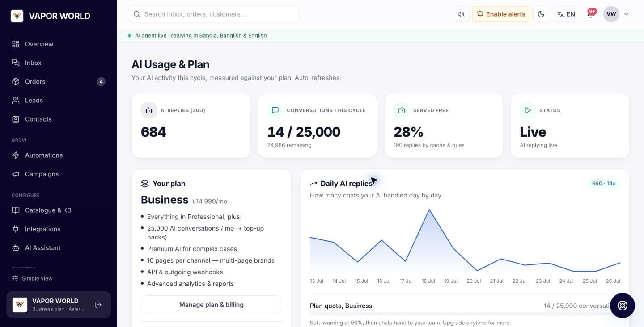Click the 660 · 14d badge
Screen dimensions: 644x327
604,184
